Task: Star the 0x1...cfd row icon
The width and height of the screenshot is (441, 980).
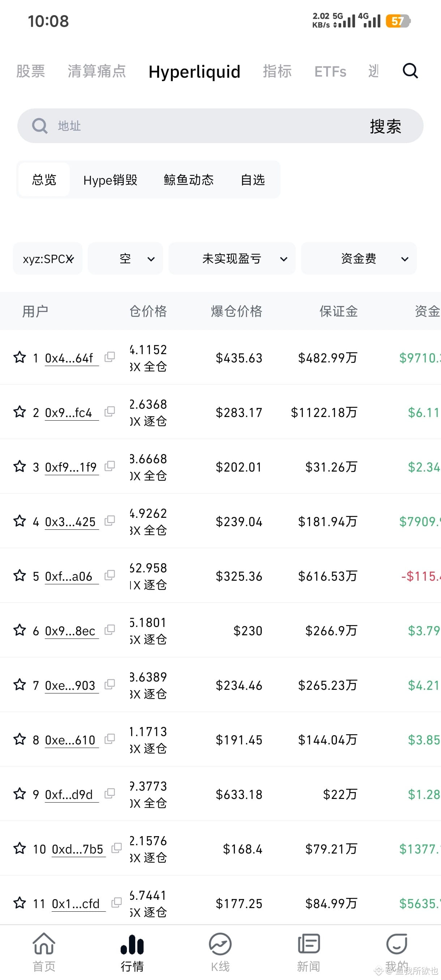Action: pyautogui.click(x=20, y=903)
